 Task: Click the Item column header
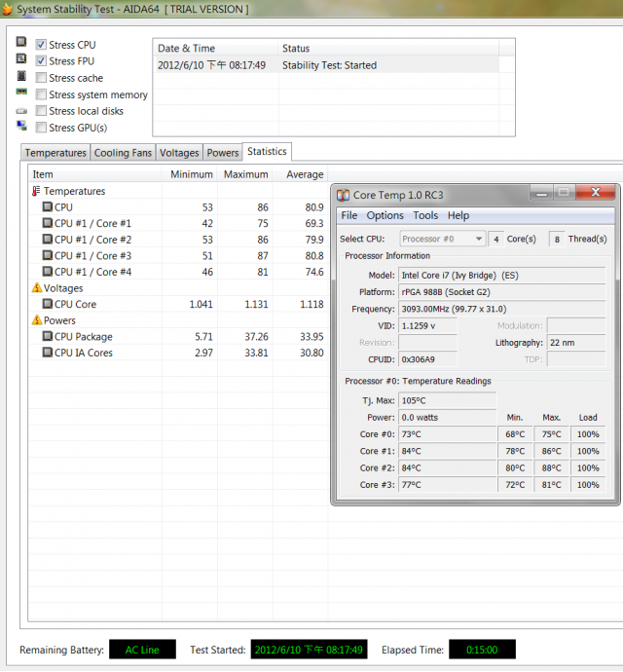(95, 174)
